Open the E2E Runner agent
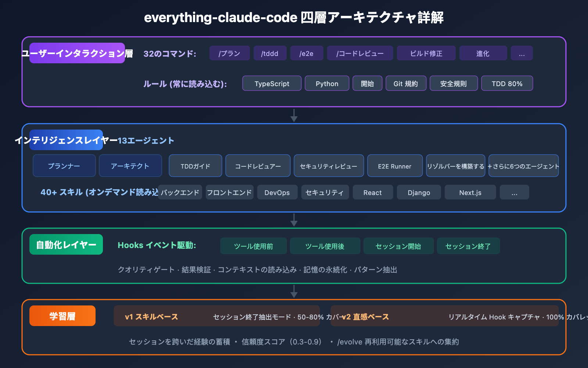Screen dimensions: 588x368 [395, 166]
